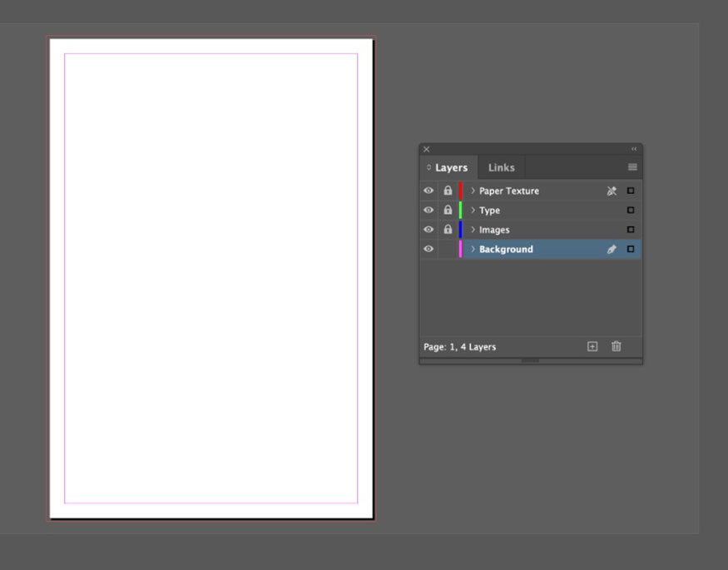Click Type layer selection square
This screenshot has width=728, height=570.
click(x=631, y=211)
